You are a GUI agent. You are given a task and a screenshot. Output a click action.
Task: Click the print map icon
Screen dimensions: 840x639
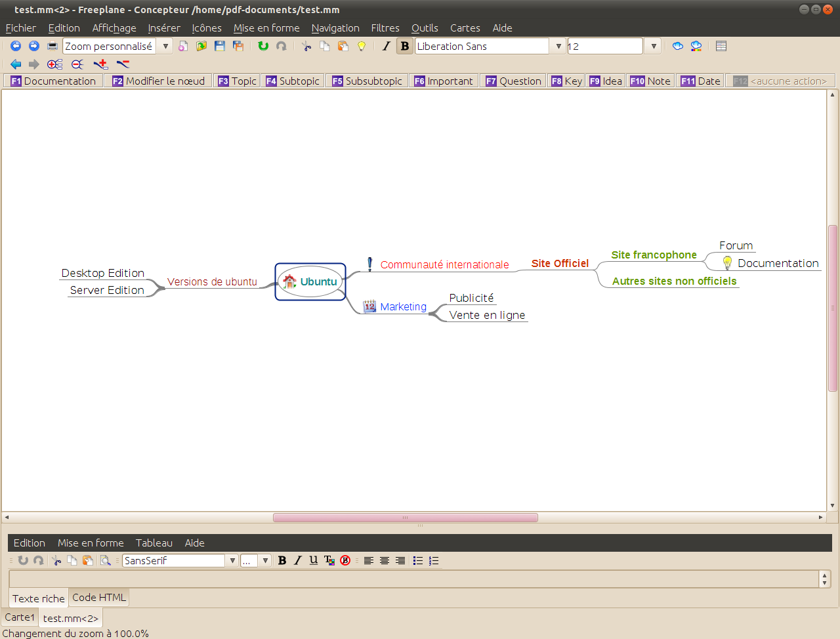[52, 46]
